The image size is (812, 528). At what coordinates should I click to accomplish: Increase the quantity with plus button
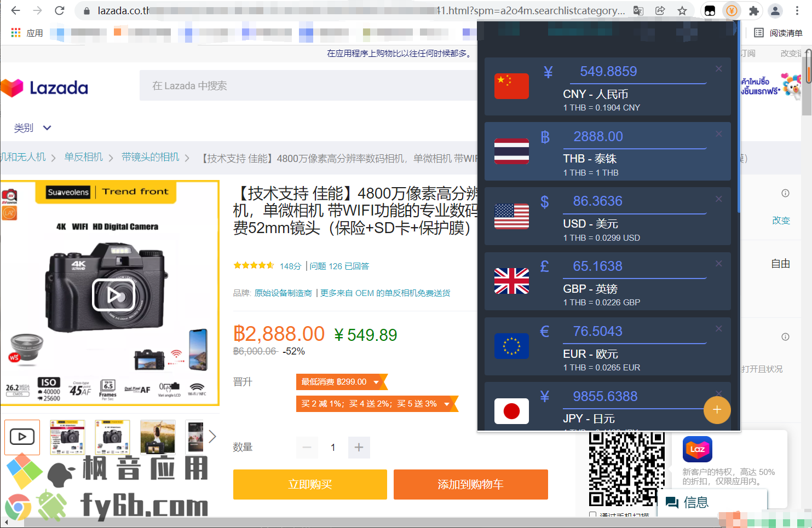(x=359, y=448)
